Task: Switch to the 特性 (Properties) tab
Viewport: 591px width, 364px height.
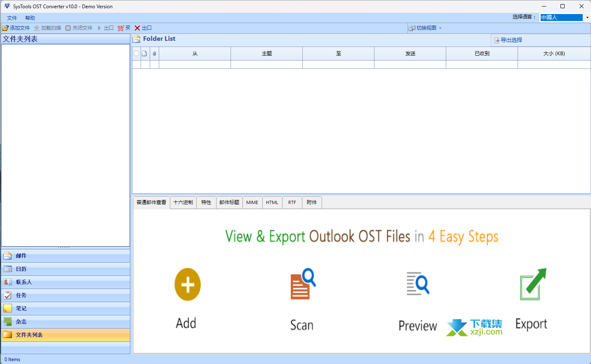Action: pos(206,202)
